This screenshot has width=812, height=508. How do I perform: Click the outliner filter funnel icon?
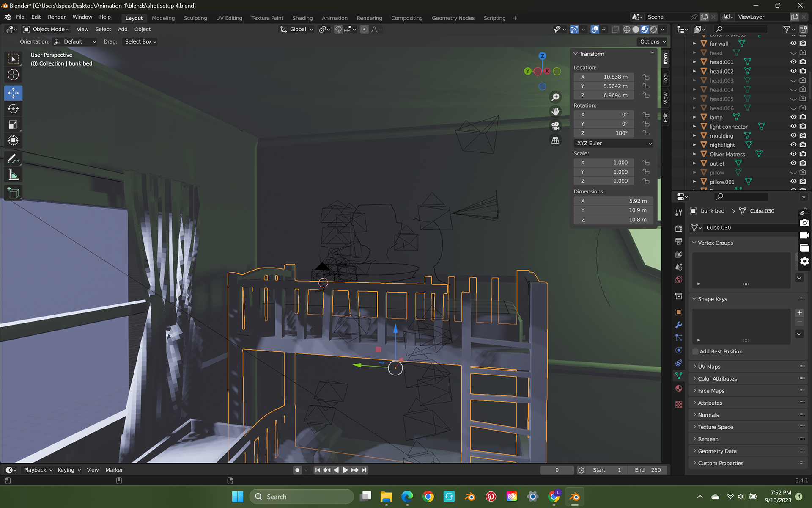(787, 29)
